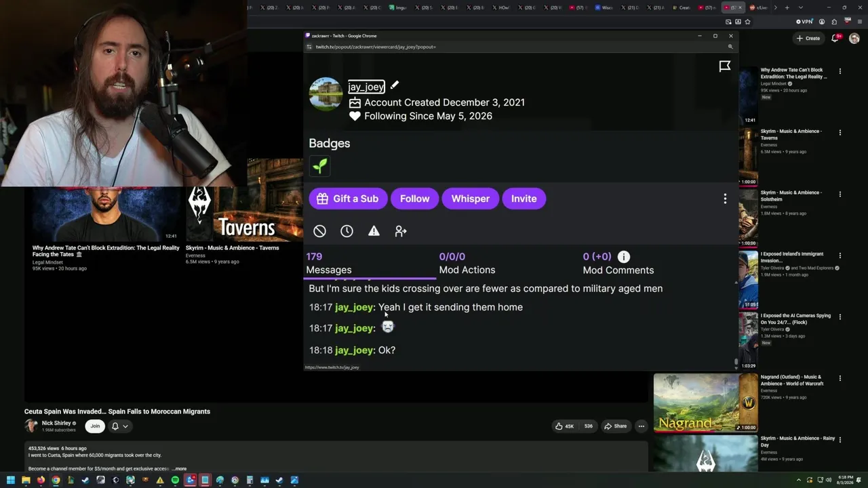Open a new browser tab with plus button
The height and width of the screenshot is (488, 868).
[787, 7]
